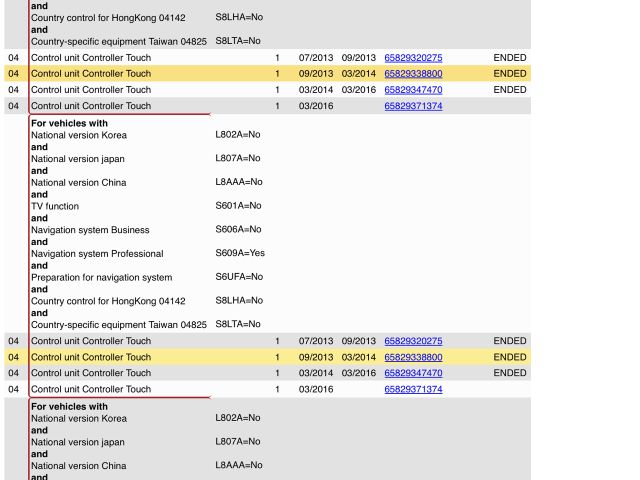Click part link 65829371374 in second group
The height and width of the screenshot is (480, 640).
tap(413, 389)
